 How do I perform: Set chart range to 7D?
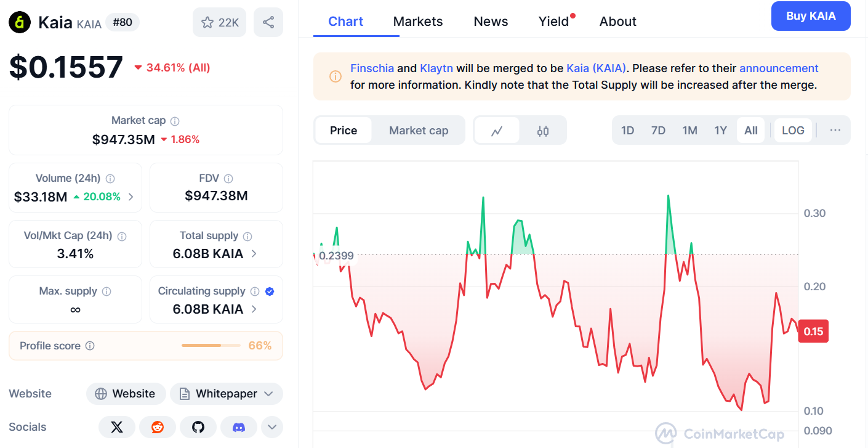(658, 131)
